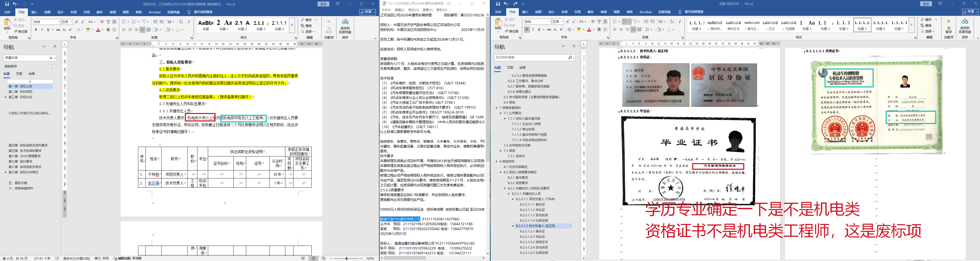
Task: Toggle Italic in 佳晏-投标文件 Word window
Action: click(533, 30)
